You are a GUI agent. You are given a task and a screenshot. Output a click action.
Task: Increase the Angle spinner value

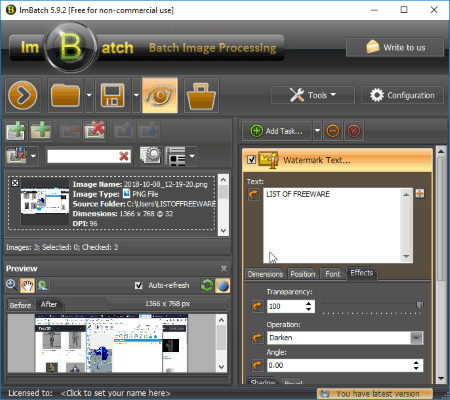coord(416,363)
